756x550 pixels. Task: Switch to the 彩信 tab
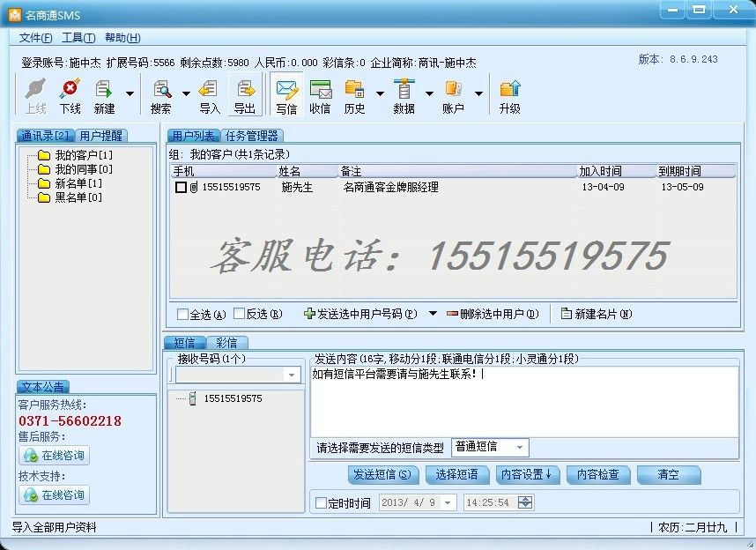[x=226, y=343]
